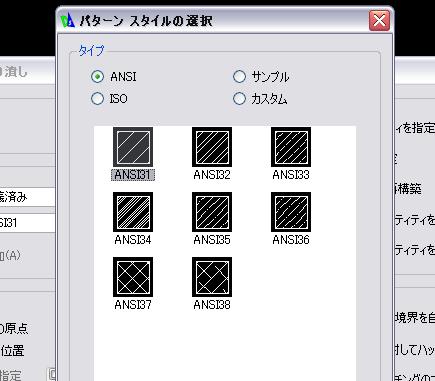Click the ANSI34 label text

[133, 240]
